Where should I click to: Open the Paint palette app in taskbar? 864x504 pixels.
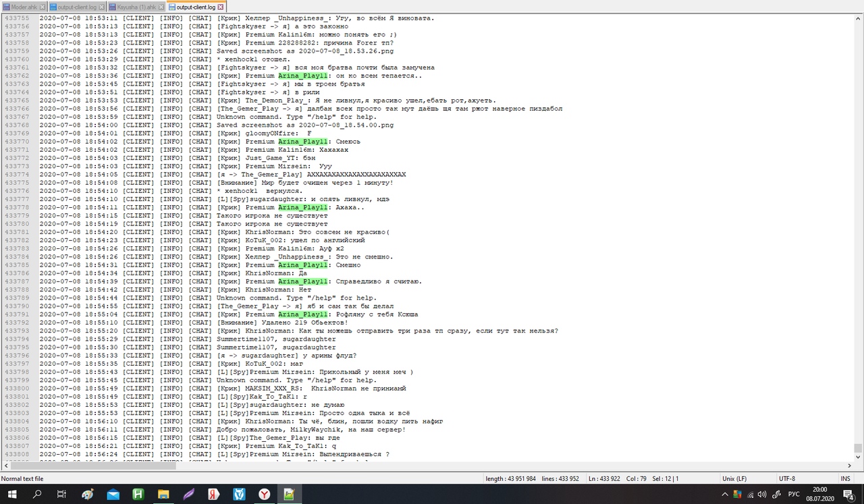[x=88, y=494]
